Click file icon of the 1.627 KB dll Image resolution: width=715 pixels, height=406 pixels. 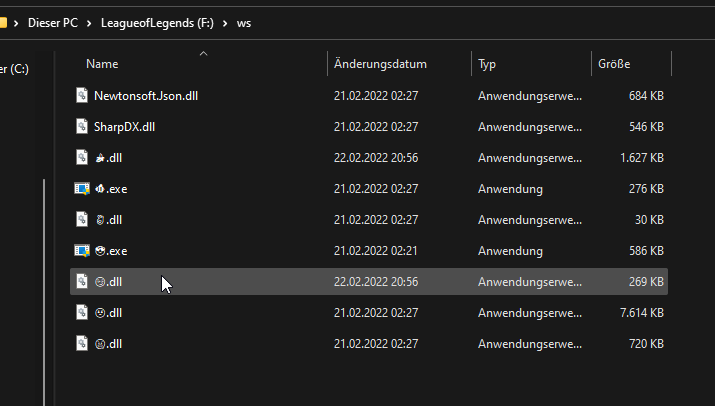tap(82, 157)
